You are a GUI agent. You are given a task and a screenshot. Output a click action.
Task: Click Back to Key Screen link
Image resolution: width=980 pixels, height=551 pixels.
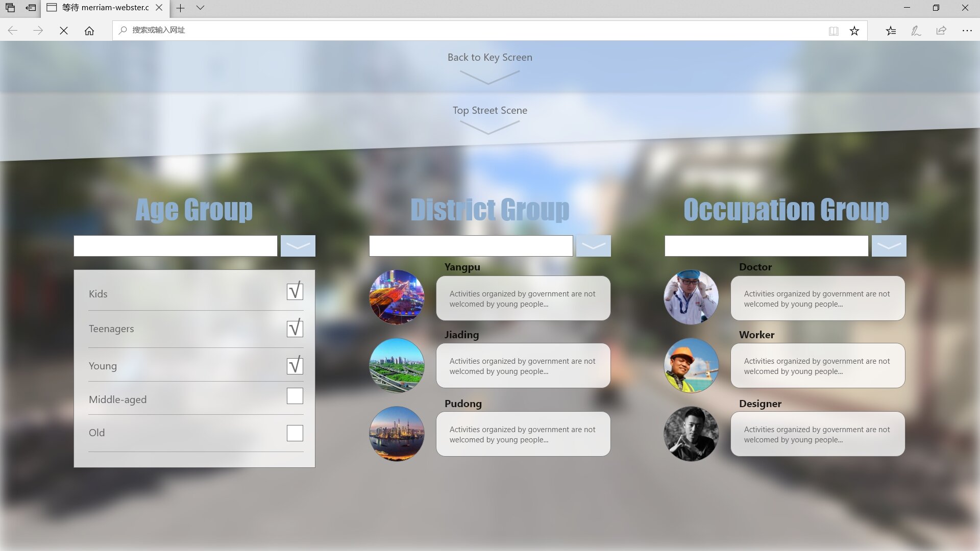489,57
